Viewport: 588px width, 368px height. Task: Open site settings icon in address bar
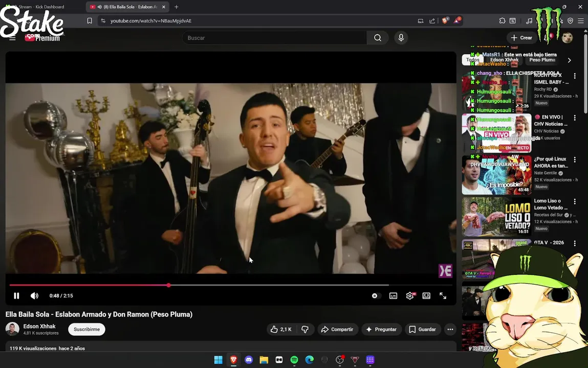pyautogui.click(x=103, y=21)
